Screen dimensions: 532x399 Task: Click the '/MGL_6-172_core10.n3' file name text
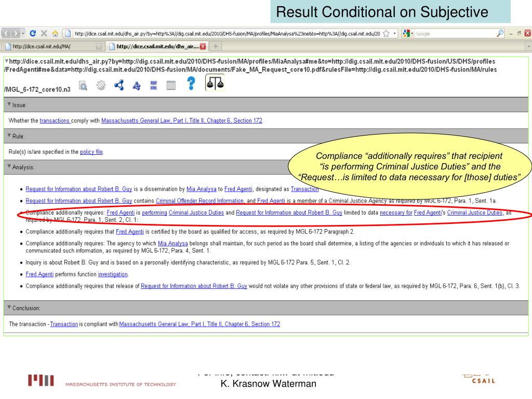[x=37, y=89]
